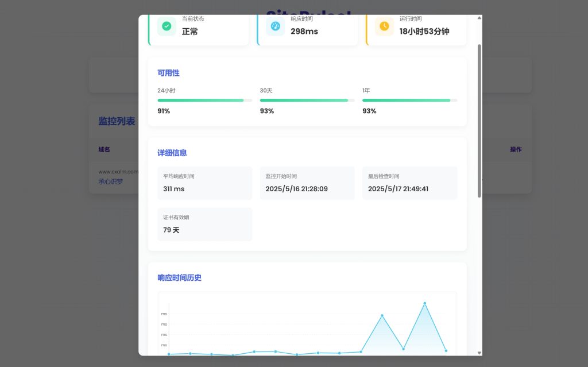The image size is (588, 367).
Task: Select the 监控开始时间 info card
Action: [307, 183]
